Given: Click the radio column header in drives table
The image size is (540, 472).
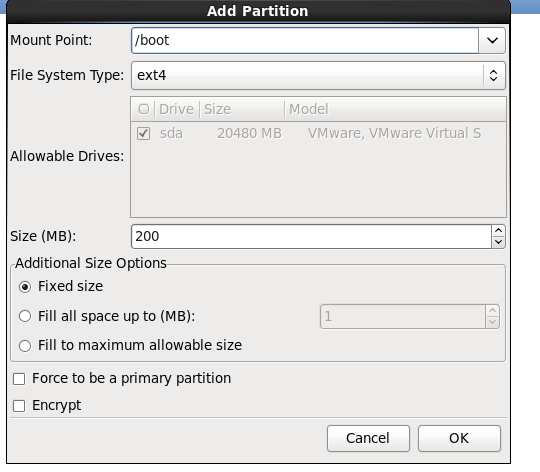Looking at the screenshot, I should click(143, 109).
